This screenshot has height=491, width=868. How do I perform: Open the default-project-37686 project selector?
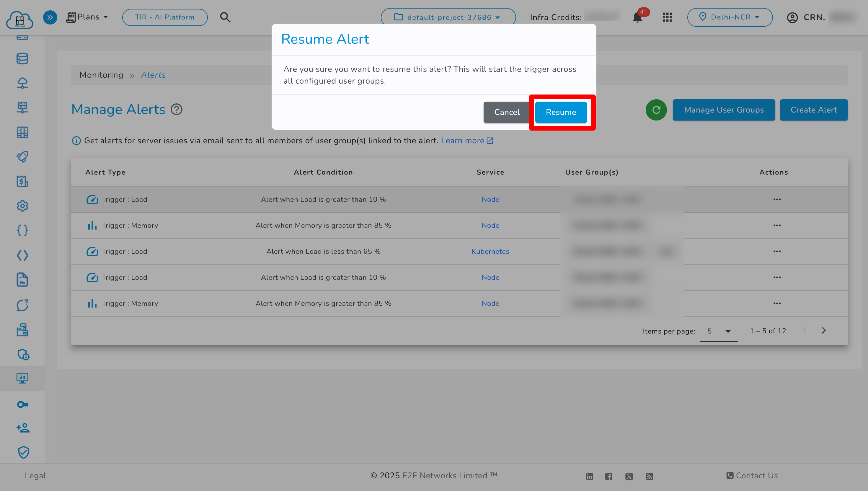(448, 17)
